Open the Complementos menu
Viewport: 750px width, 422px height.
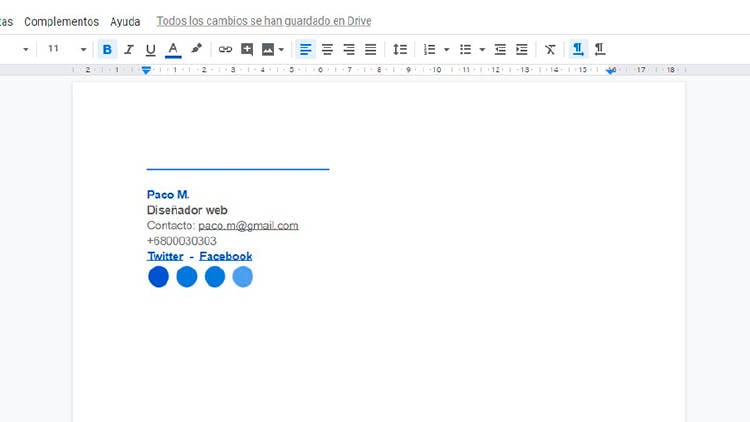tap(61, 21)
